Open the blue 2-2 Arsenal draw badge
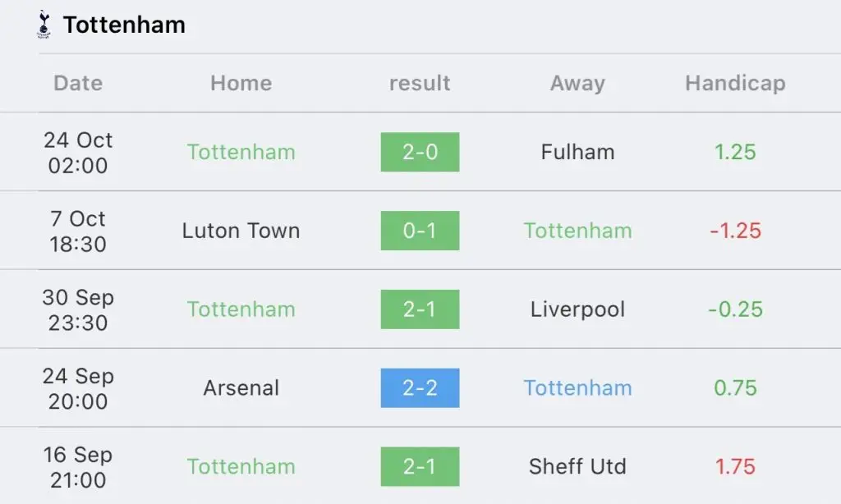The height and width of the screenshot is (504, 841). pos(420,388)
